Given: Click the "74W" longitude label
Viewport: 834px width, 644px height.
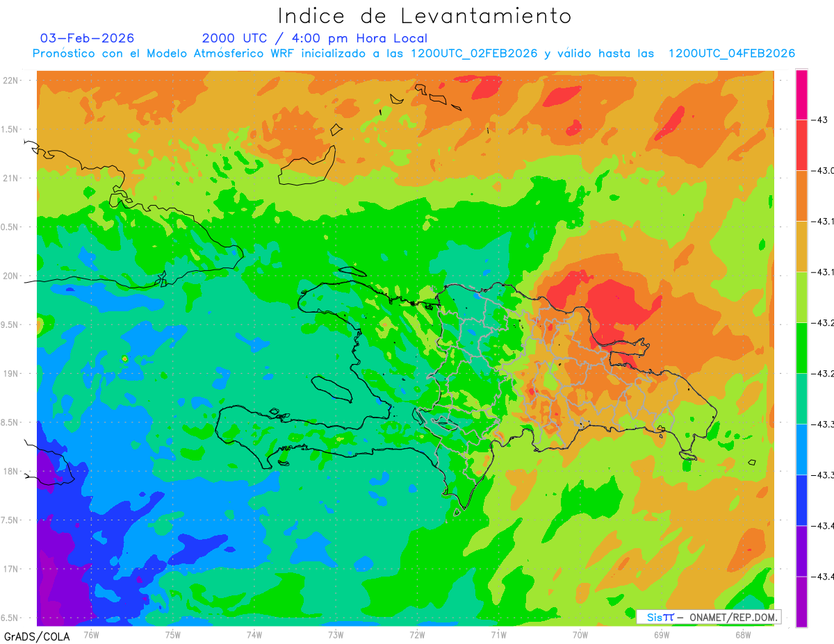Looking at the screenshot, I should [x=254, y=634].
